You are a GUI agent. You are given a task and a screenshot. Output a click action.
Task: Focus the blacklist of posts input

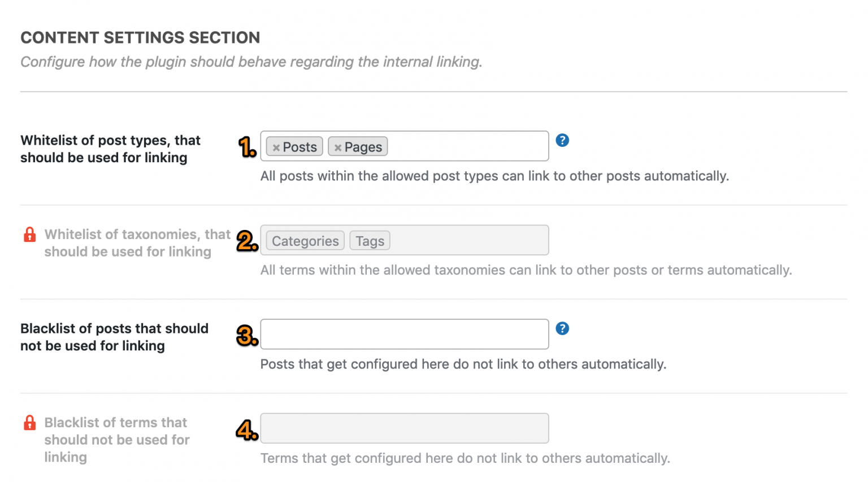pos(404,334)
